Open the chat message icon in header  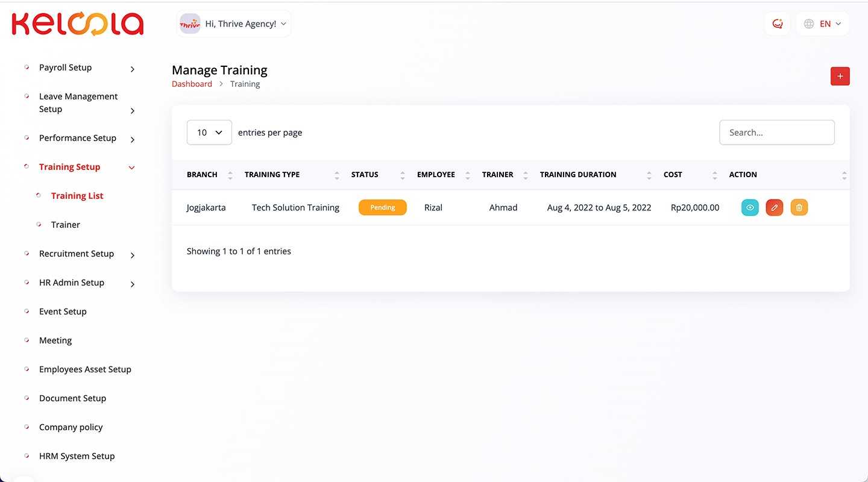(x=777, y=24)
